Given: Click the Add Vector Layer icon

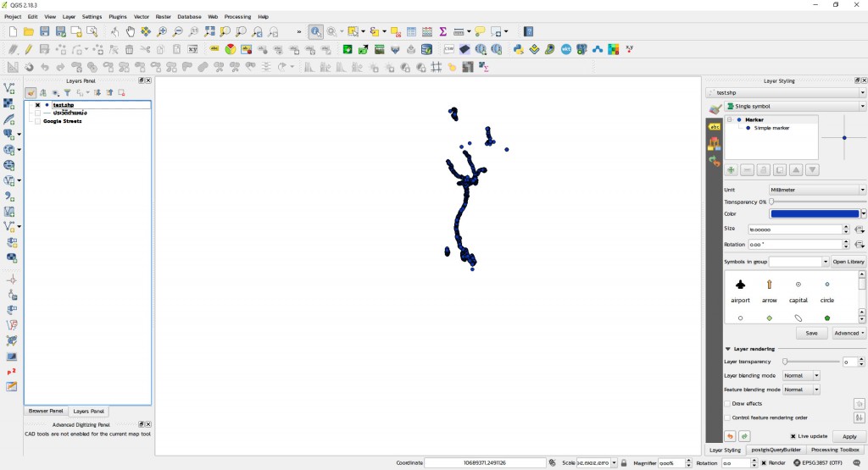Looking at the screenshot, I should tap(9, 88).
